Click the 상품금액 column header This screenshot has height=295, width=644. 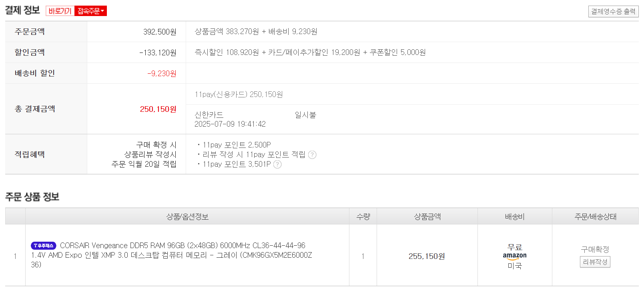click(427, 216)
